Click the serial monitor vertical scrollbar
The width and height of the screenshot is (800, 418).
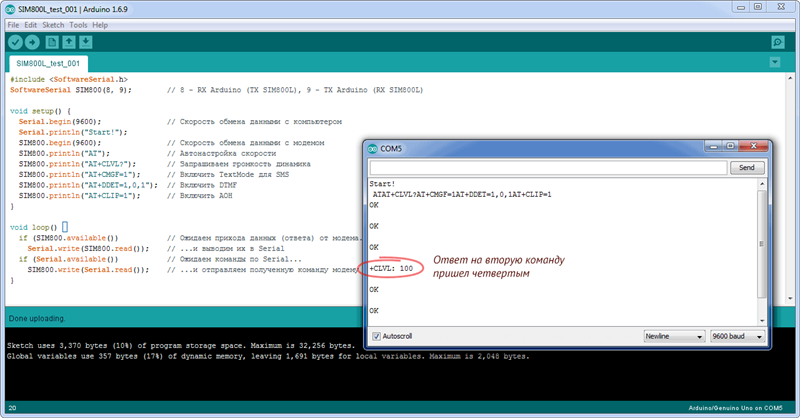click(x=763, y=250)
